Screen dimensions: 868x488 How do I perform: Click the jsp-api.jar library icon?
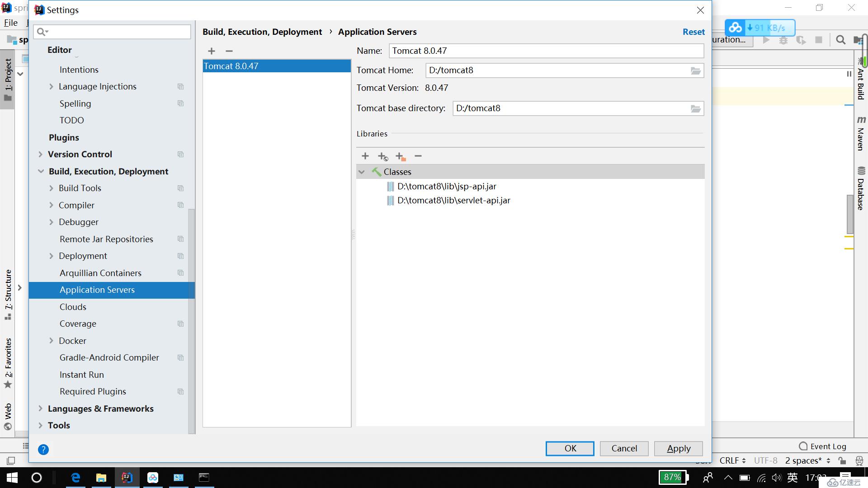391,187
